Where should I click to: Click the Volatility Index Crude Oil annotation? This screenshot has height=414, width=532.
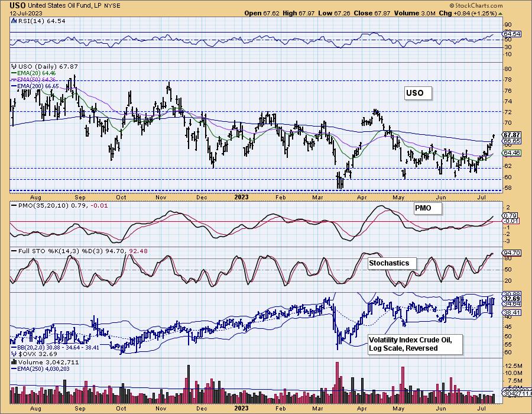414,344
